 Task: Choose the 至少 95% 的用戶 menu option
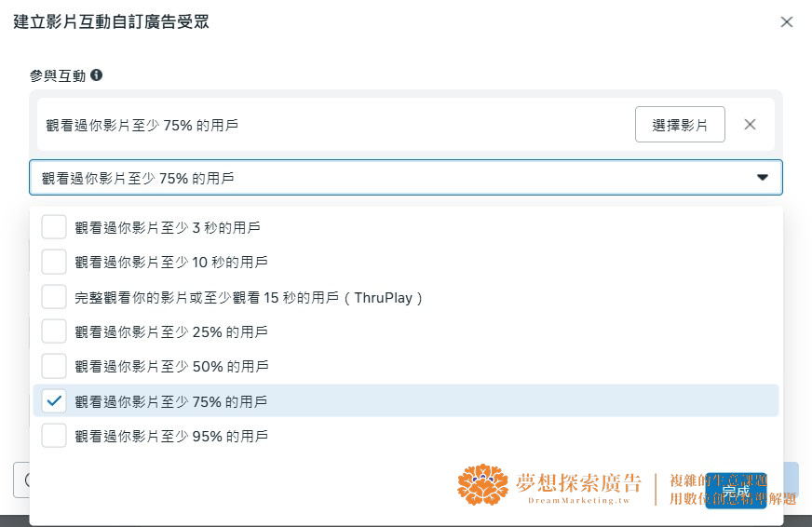click(171, 437)
